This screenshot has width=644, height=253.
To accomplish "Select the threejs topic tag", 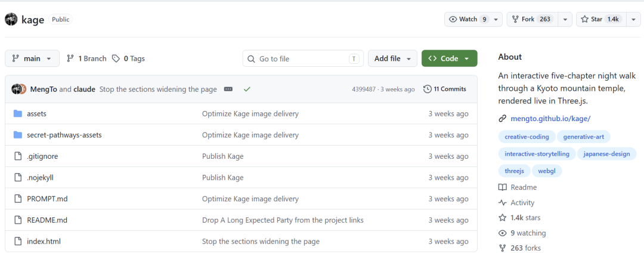I will pos(514,171).
